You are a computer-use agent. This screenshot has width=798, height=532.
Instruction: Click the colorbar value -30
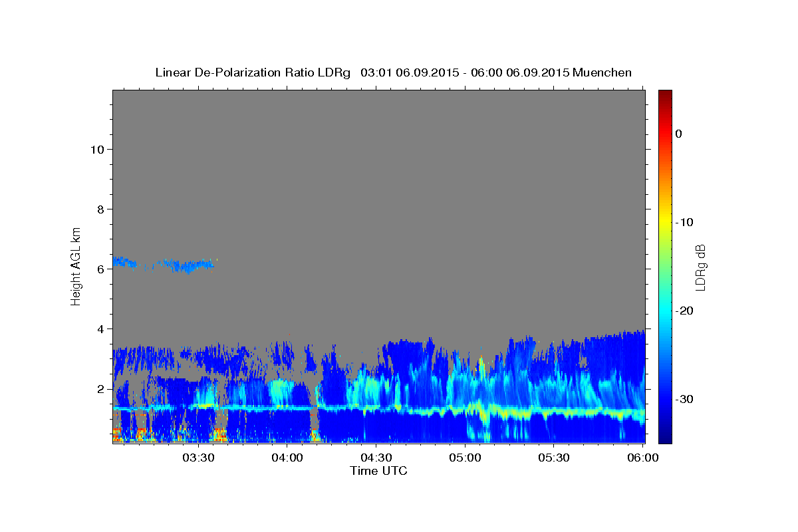(x=685, y=399)
